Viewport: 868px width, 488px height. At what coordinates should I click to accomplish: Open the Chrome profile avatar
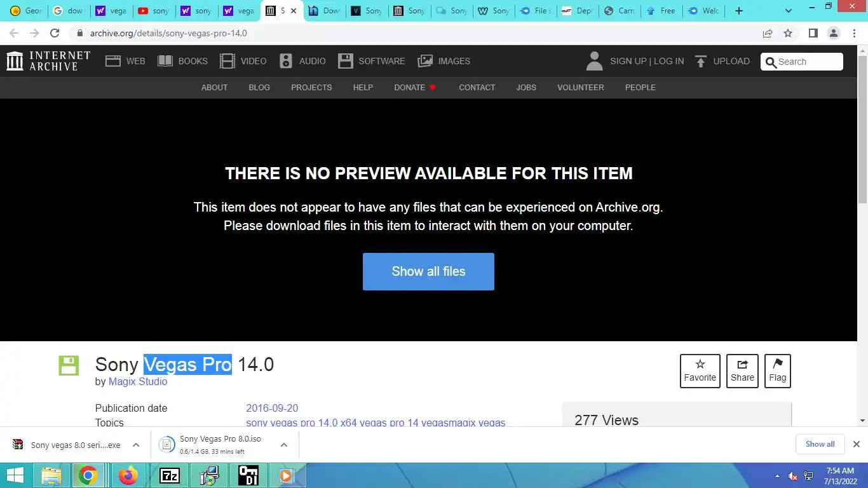click(833, 33)
